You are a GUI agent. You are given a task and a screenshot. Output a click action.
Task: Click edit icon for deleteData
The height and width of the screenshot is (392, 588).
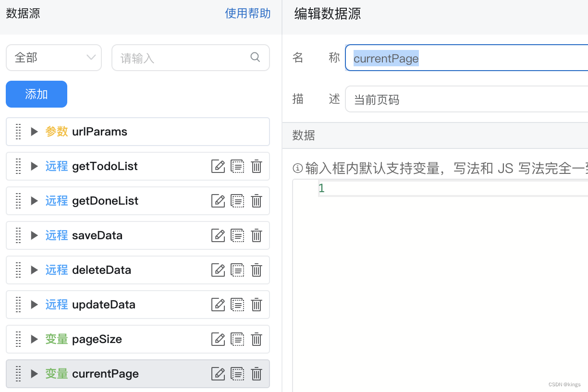click(x=218, y=270)
